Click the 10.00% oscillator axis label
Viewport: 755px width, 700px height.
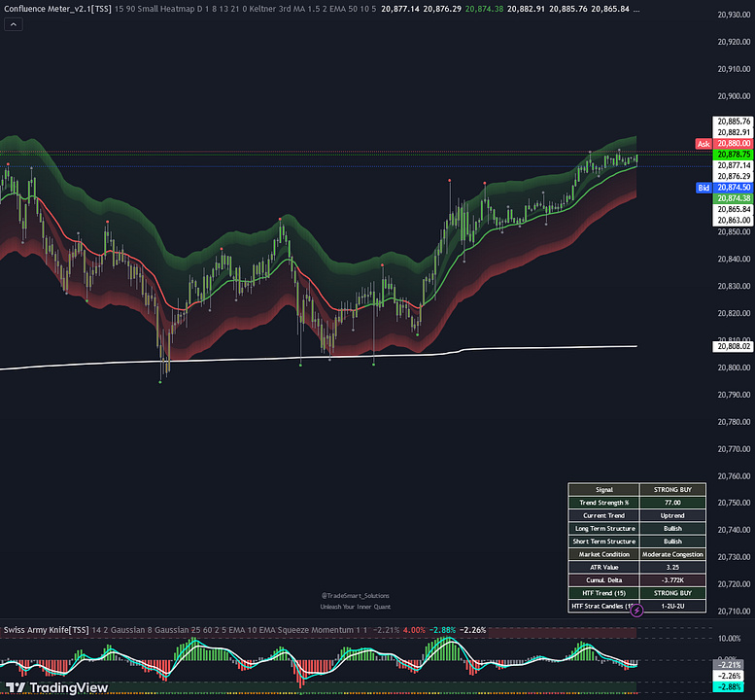coord(729,639)
